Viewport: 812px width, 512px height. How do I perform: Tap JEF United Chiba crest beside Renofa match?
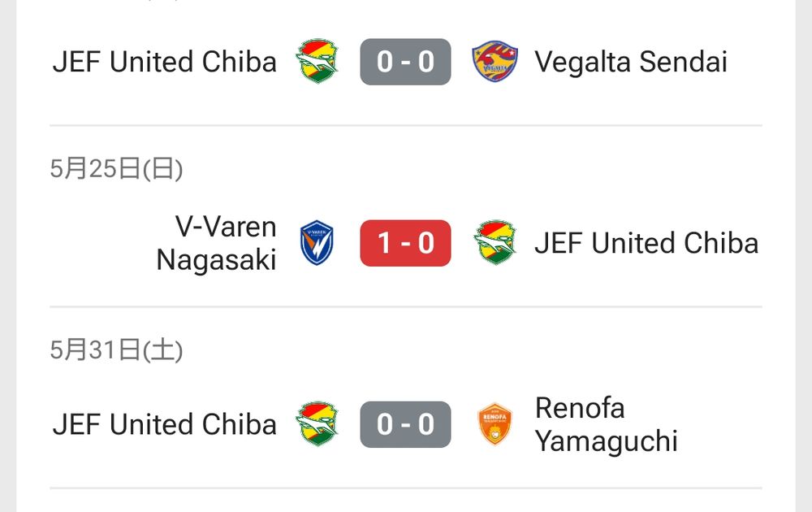click(x=317, y=424)
